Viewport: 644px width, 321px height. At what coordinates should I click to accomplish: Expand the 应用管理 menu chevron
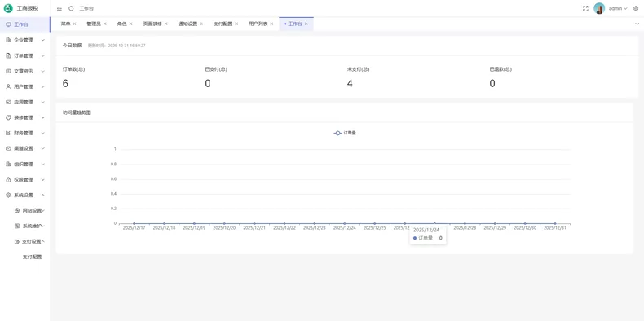pyautogui.click(x=42, y=102)
